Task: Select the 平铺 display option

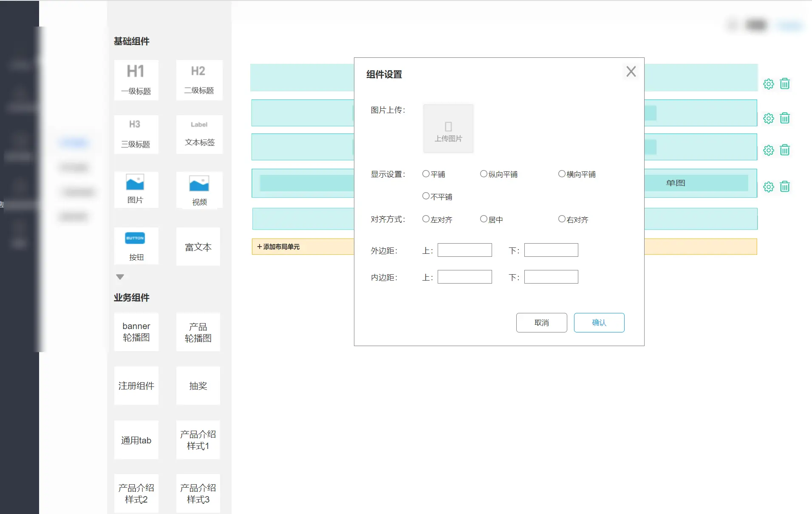Action: tap(426, 174)
